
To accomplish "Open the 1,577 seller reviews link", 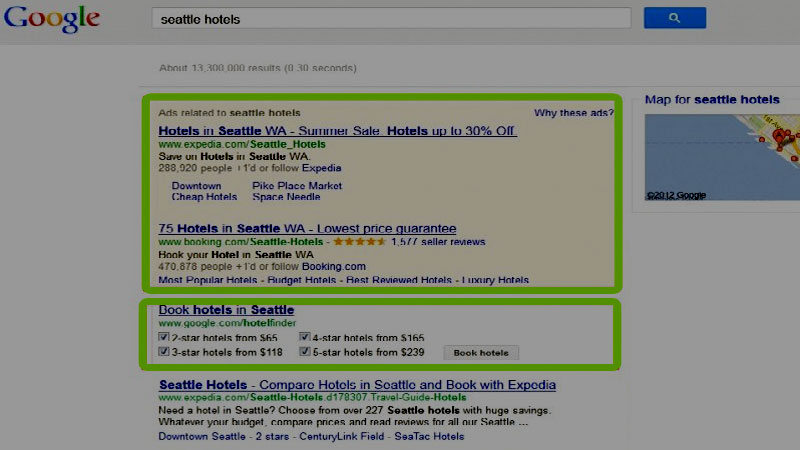I will pos(438,242).
